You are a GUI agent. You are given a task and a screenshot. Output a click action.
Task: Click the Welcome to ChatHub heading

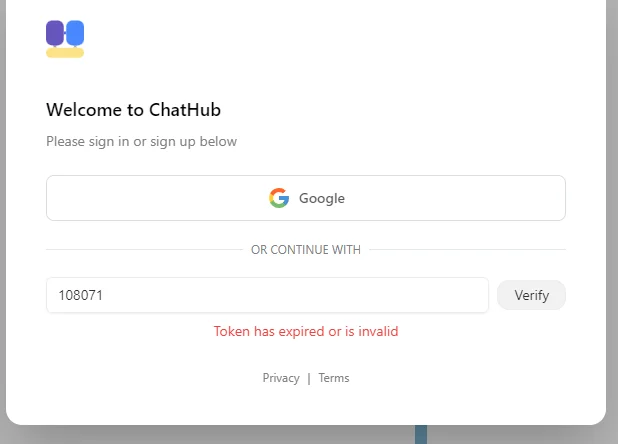[133, 110]
